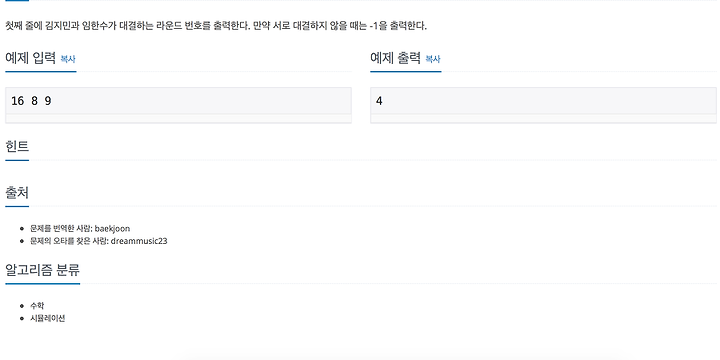Select the 예제 출력 heading
This screenshot has height=360, width=720.
[395, 58]
